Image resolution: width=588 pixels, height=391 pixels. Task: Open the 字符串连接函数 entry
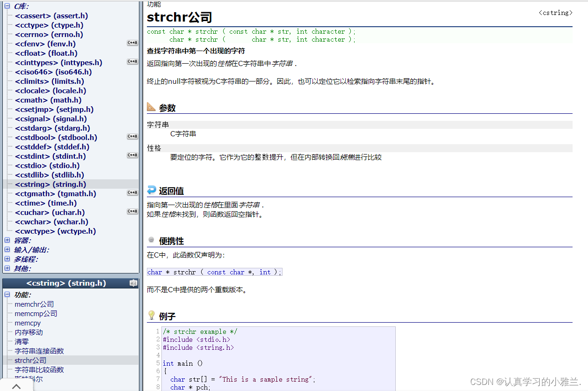[39, 351]
